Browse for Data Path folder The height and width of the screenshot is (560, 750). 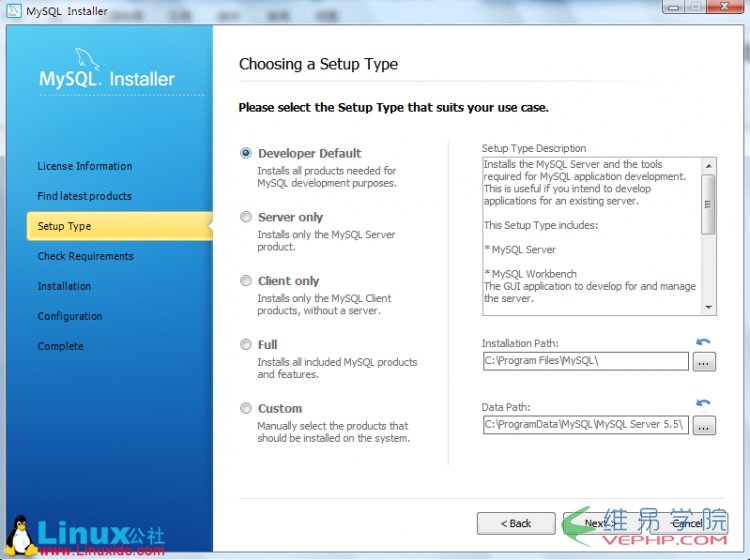click(704, 425)
